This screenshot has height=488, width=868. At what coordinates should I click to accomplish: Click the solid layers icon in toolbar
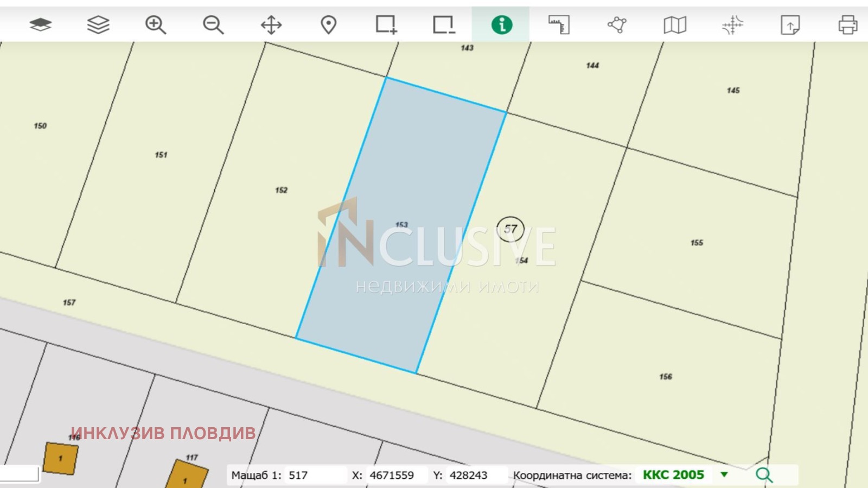40,24
